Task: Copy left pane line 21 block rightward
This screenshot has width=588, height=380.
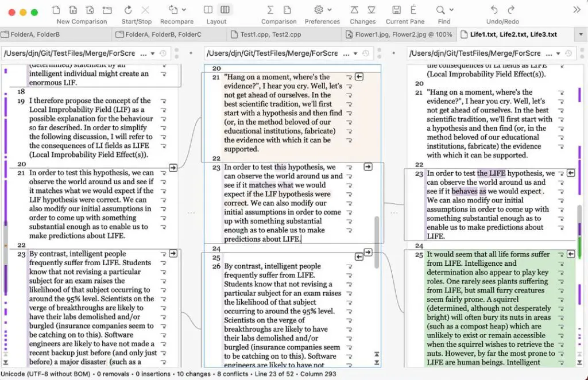Action: click(173, 168)
